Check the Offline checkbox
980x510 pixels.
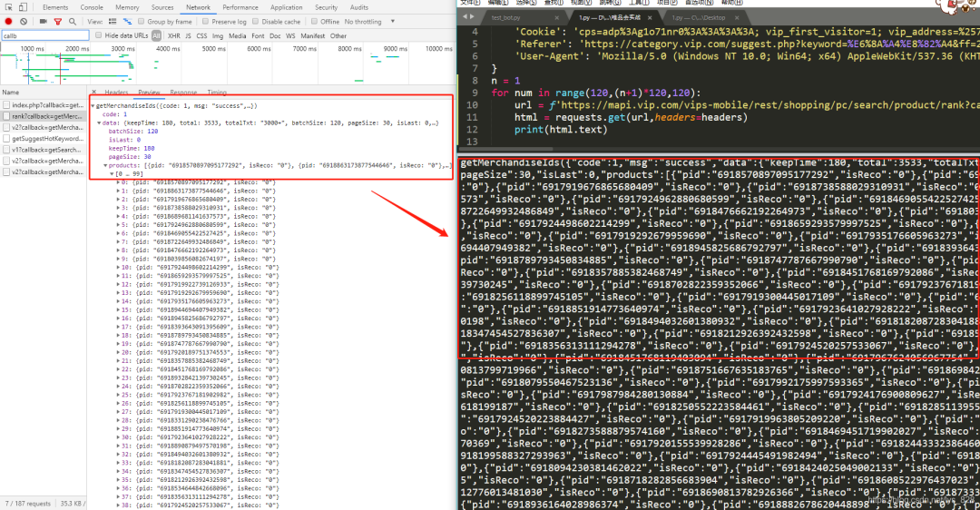pos(314,21)
